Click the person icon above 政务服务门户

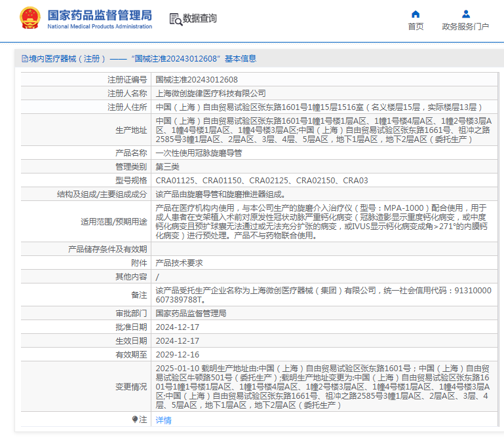[465, 14]
